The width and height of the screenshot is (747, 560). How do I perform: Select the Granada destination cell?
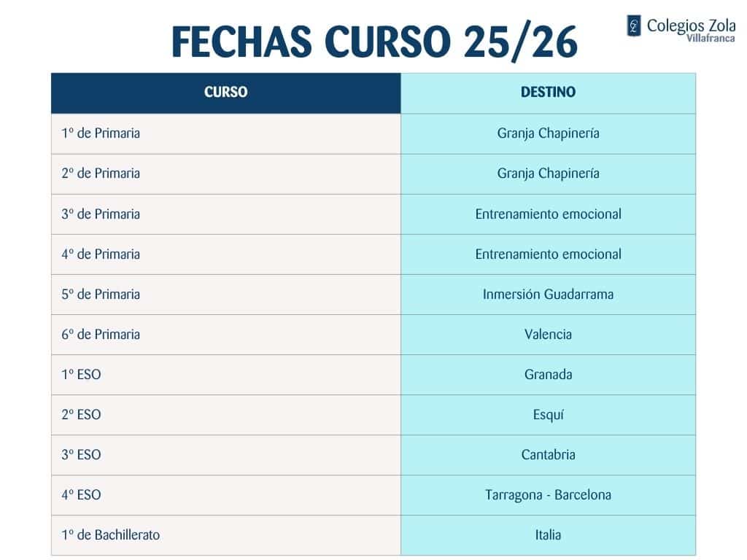coord(548,375)
